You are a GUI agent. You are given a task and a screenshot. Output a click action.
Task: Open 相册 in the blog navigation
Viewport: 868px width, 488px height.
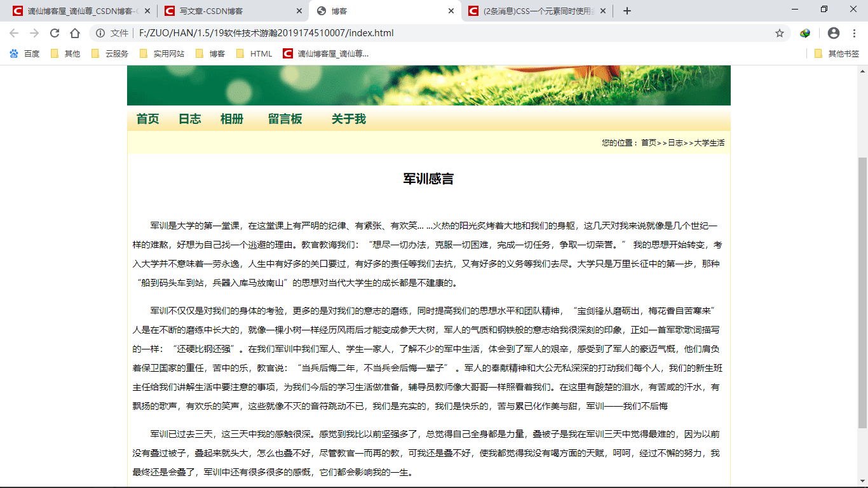(x=231, y=119)
